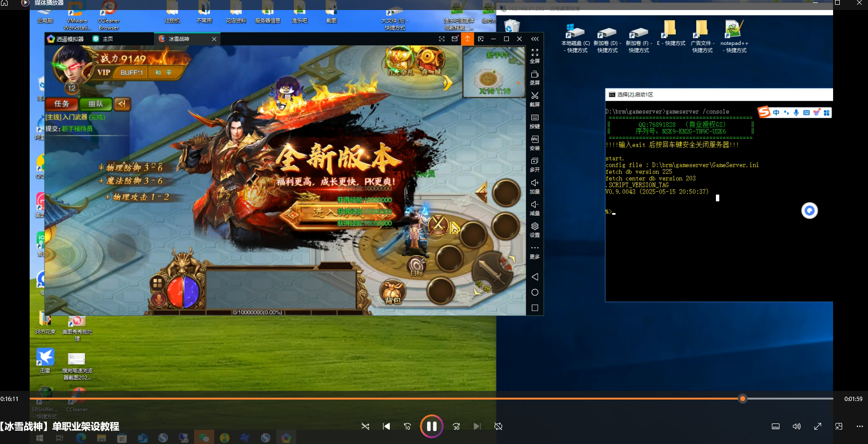The image size is (868, 444).
Task: Toggle Sogou punctuation mode
Action: (786, 113)
